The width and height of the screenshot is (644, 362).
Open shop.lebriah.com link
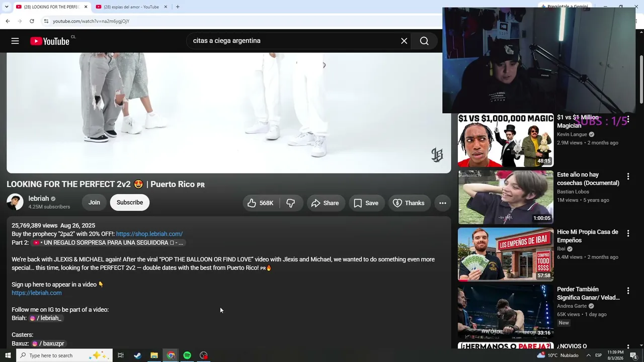[x=149, y=234]
